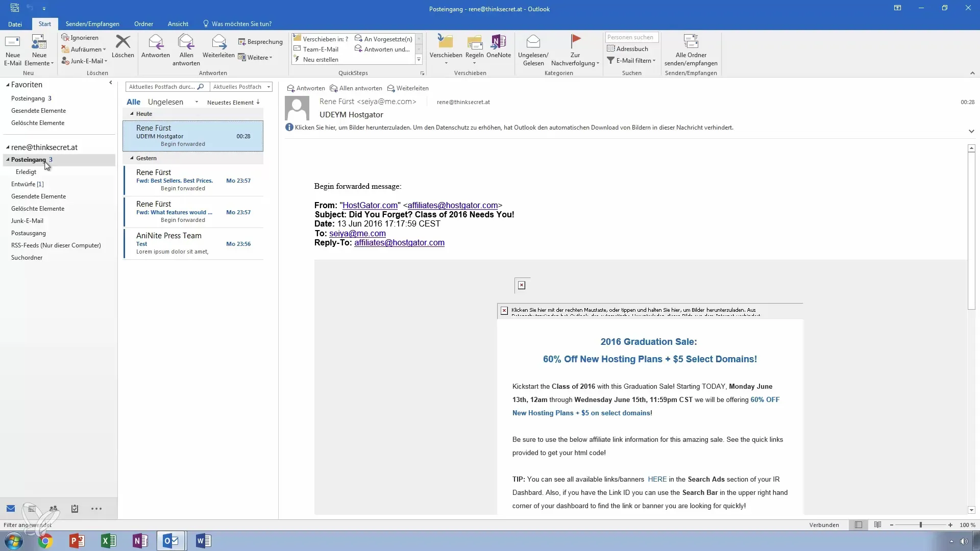
Task: Click the info icon about blocked pictures
Action: (x=289, y=128)
